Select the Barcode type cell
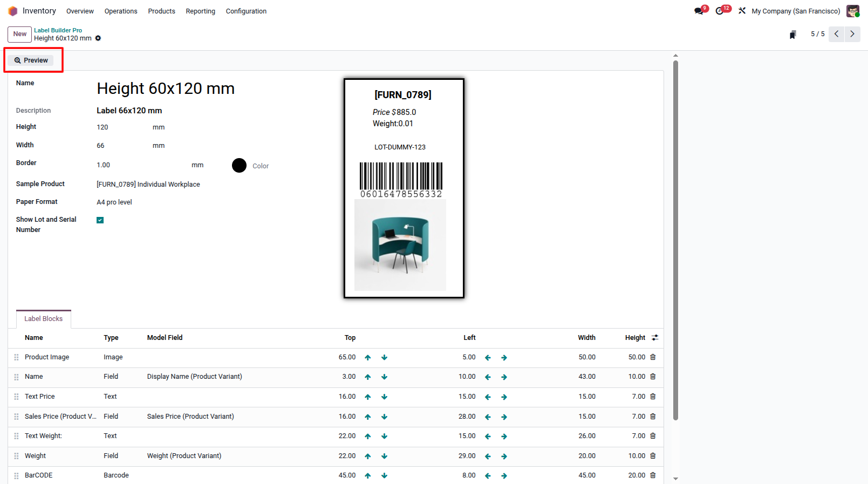 click(116, 475)
